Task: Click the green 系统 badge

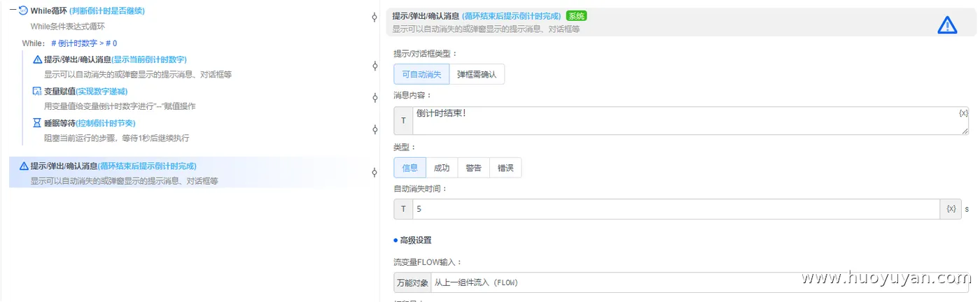Action: tap(577, 15)
